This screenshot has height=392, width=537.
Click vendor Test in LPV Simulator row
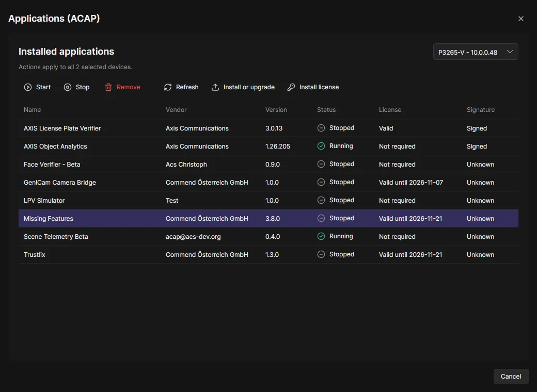[x=172, y=201]
